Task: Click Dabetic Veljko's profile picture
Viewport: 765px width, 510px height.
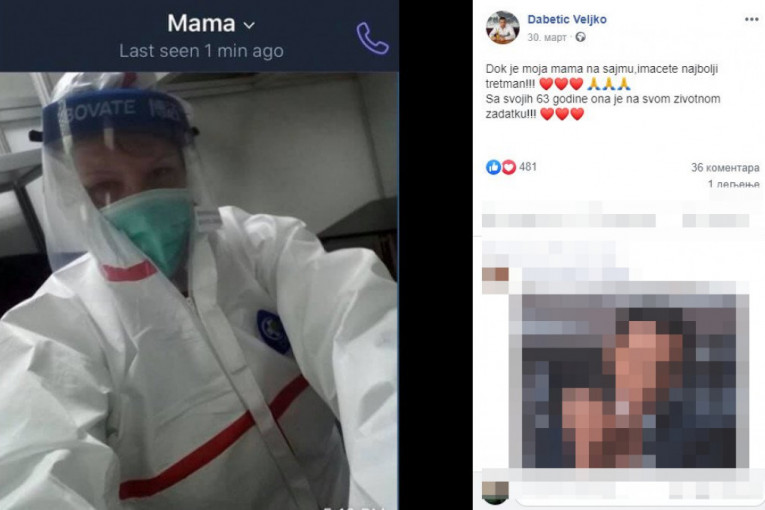Action: click(x=503, y=27)
